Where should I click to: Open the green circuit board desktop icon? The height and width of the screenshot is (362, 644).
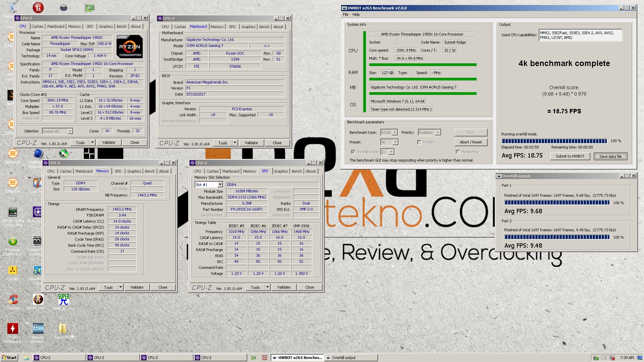[x=90, y=8]
